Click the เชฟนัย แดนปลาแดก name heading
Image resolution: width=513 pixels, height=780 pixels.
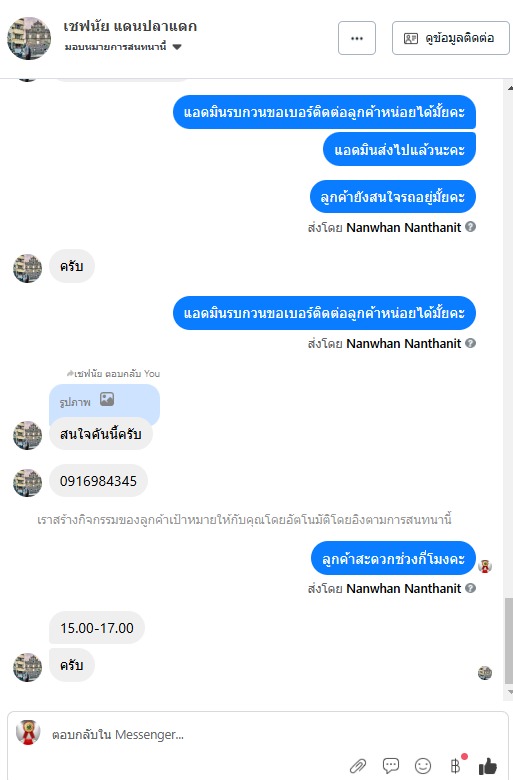click(130, 26)
